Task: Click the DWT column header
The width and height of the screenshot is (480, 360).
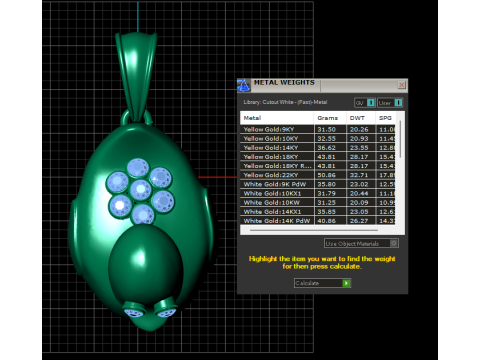Action: click(361, 118)
